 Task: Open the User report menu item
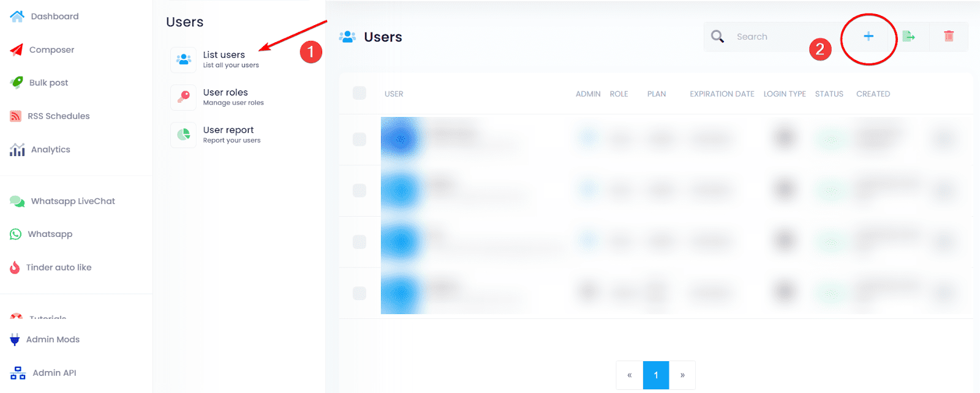228,134
